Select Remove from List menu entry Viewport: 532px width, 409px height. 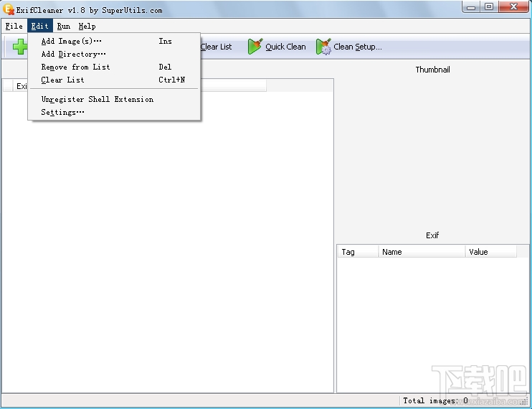coord(114,67)
